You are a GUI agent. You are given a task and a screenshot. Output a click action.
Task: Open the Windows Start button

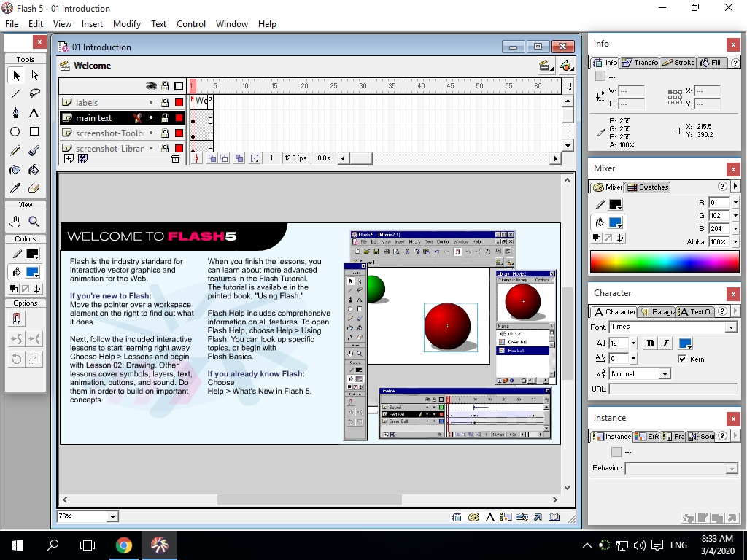[18, 545]
